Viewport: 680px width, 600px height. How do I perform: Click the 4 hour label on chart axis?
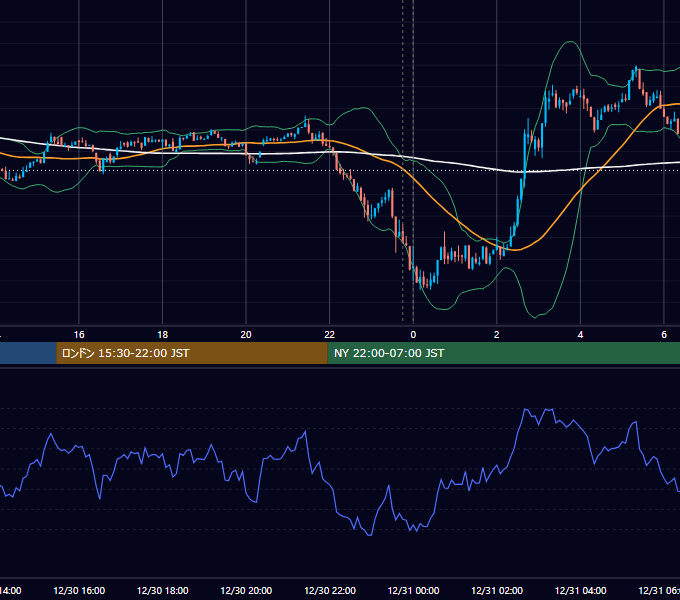[580, 335]
